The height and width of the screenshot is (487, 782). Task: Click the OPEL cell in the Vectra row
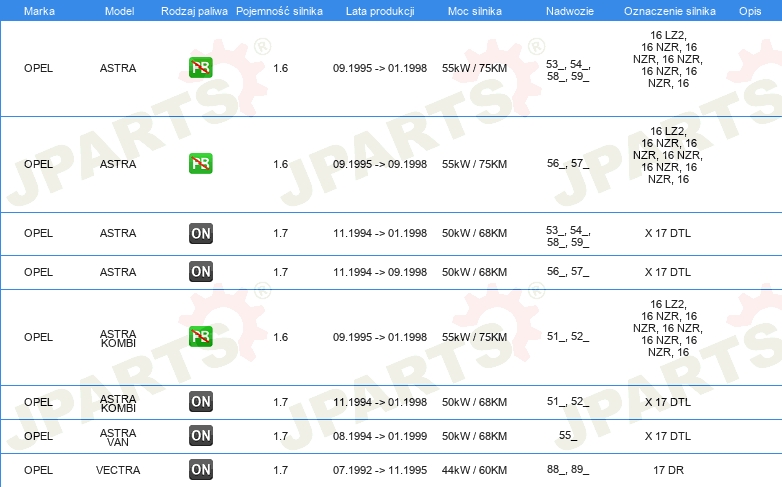tap(38, 470)
